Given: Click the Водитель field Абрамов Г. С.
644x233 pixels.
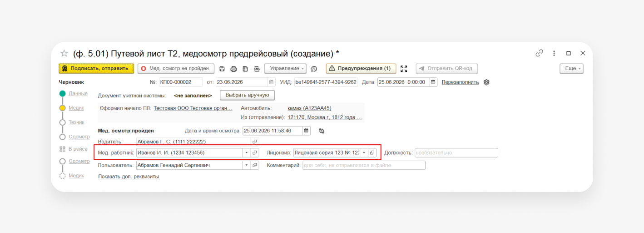Looking at the screenshot, I should pos(193,142).
